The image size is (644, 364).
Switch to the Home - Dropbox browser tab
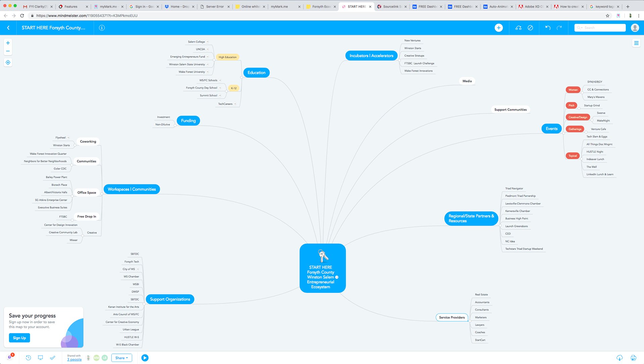click(x=179, y=6)
